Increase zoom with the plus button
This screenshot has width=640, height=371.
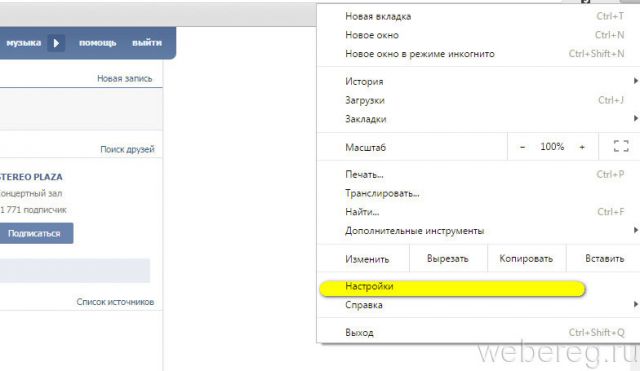click(x=582, y=147)
